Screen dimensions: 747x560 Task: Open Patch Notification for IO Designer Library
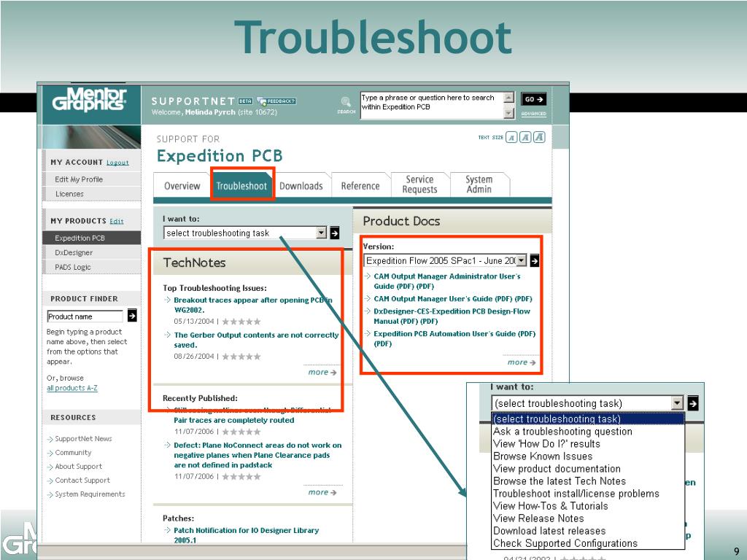[247, 535]
